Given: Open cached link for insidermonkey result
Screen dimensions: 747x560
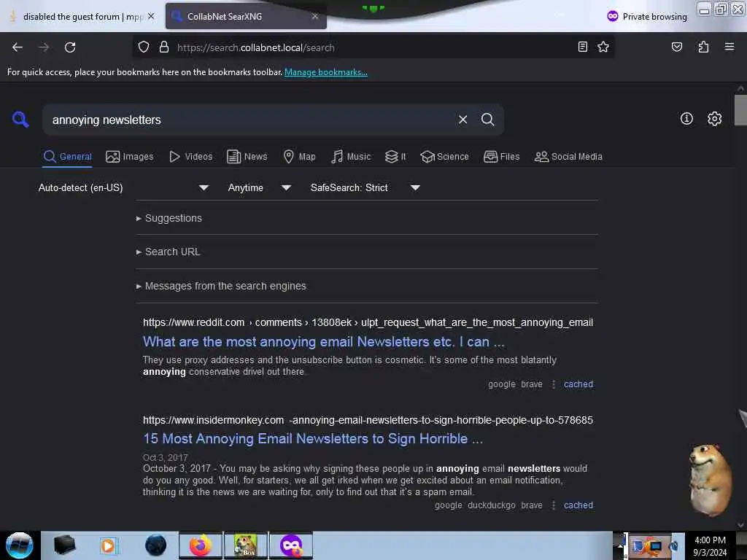Looking at the screenshot, I should point(578,505).
